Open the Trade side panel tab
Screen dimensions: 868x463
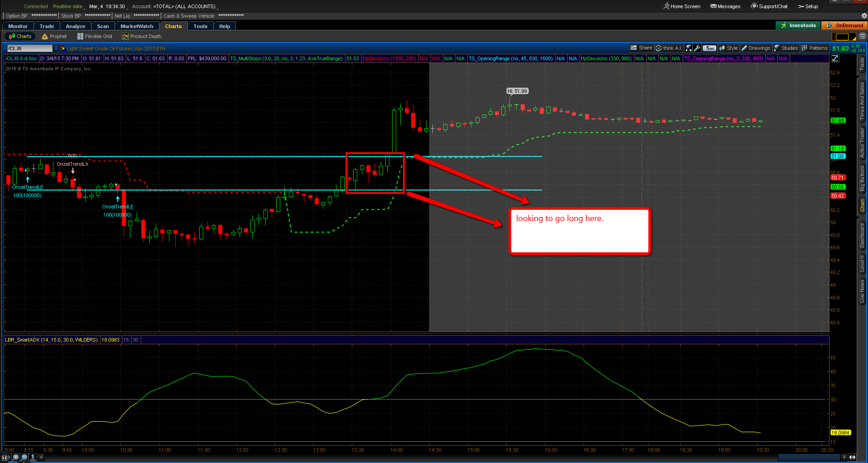[x=862, y=65]
